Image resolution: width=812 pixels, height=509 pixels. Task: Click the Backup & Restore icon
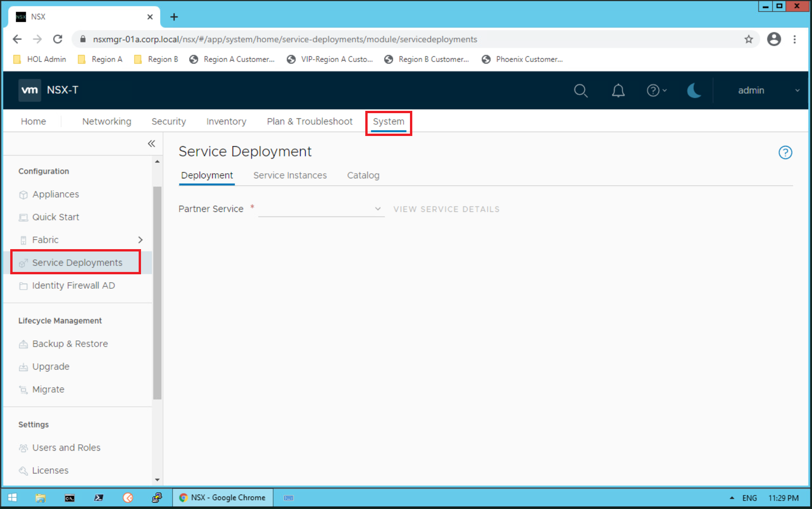click(x=23, y=344)
